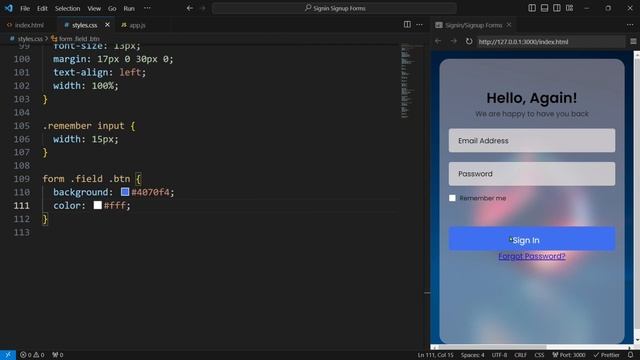Toggle the secondary side bar layout icon
This screenshot has width=640, height=360.
tap(557, 8)
